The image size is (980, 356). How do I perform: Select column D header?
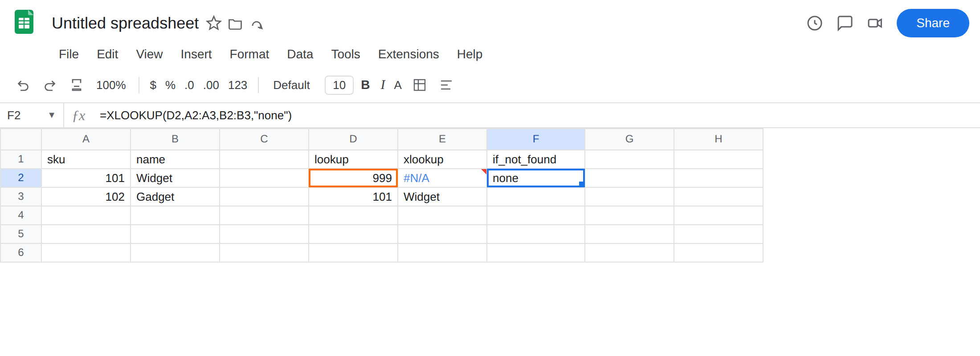[x=353, y=139]
